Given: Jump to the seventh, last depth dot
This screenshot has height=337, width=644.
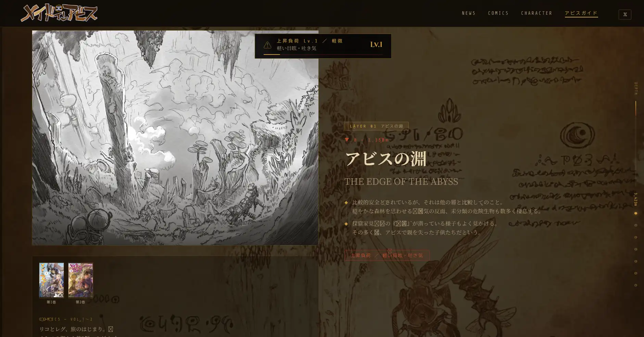Looking at the screenshot, I should tap(636, 285).
